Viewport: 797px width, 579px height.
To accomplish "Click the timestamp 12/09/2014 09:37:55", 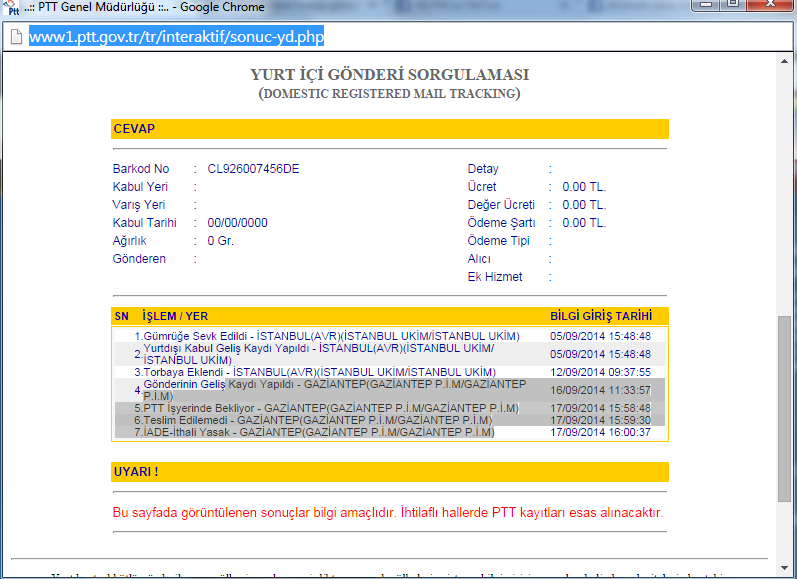I will [x=600, y=372].
